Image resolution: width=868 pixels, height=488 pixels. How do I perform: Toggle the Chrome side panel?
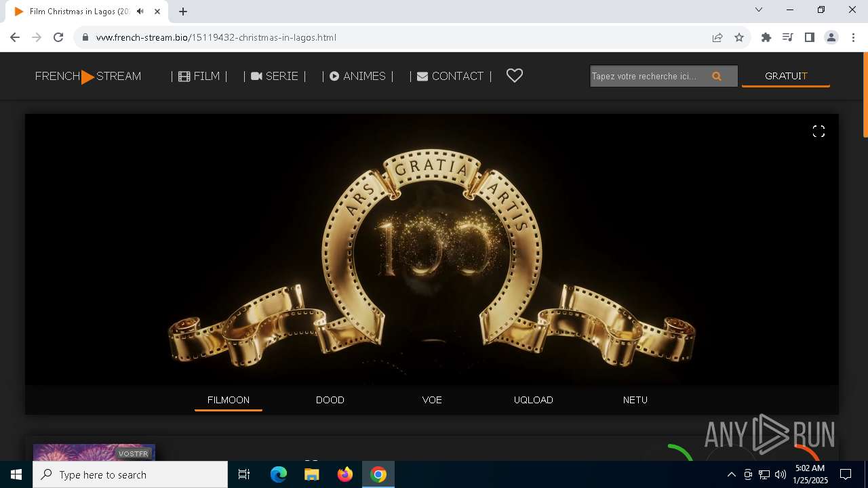[810, 37]
